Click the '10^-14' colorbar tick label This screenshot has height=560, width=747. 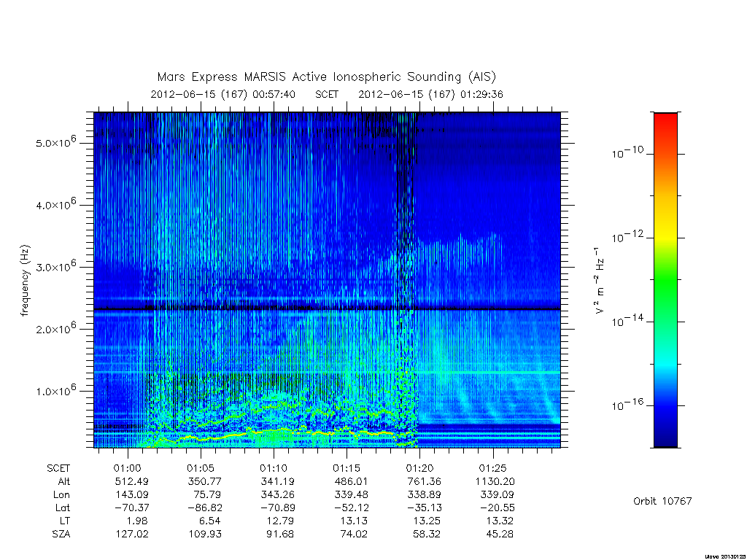627,321
